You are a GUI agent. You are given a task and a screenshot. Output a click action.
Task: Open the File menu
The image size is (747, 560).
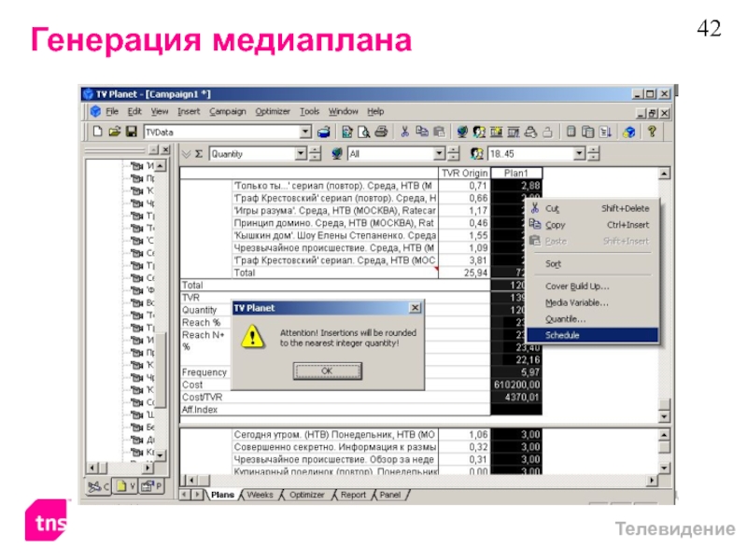pos(112,111)
